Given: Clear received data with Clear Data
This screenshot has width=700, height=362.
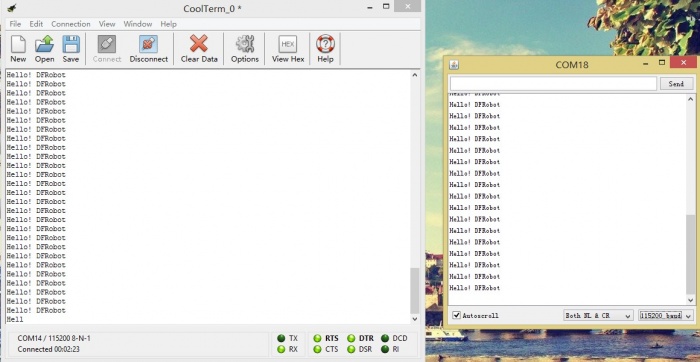Looking at the screenshot, I should (199, 49).
